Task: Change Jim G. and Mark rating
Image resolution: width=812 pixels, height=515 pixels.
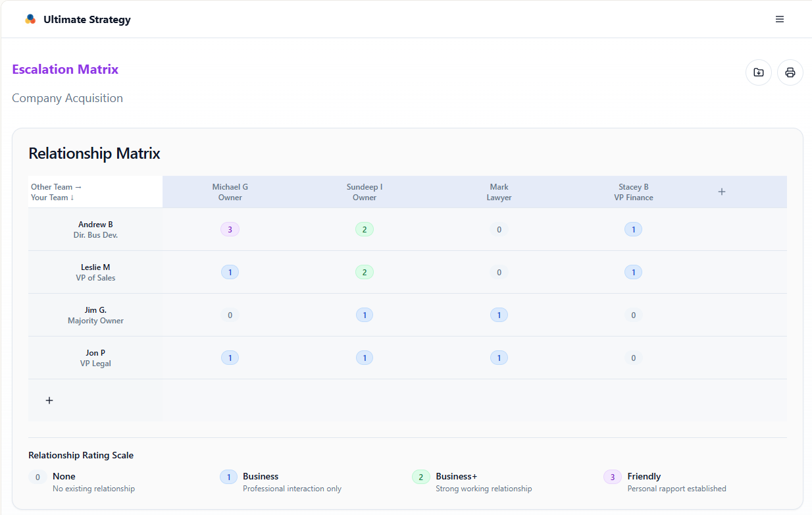Action: (x=499, y=315)
